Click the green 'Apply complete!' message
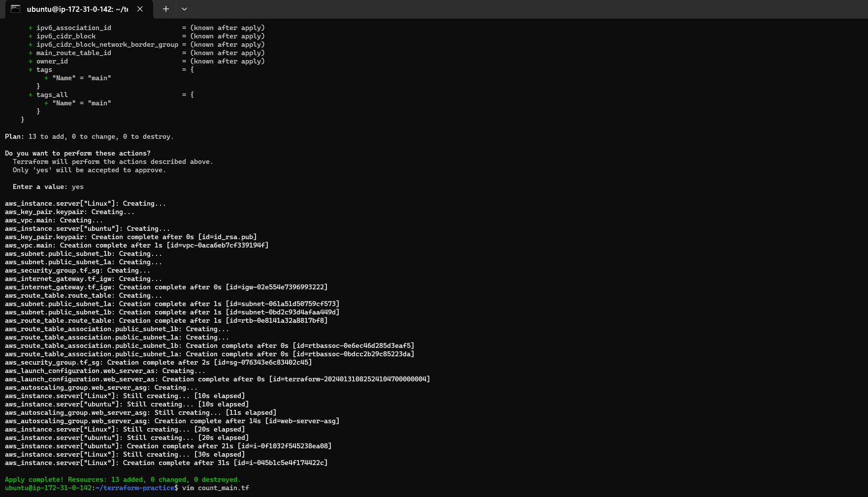 123,479
